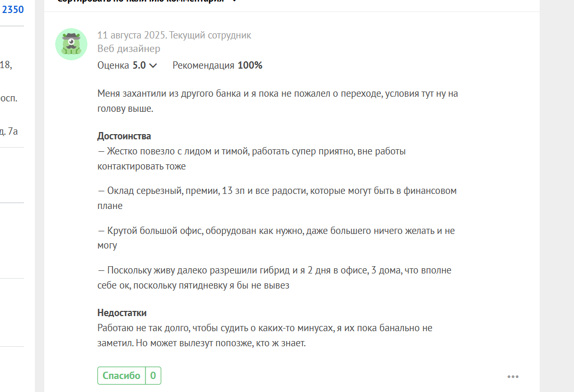Click the Поскольку живу далеко paragraph
574x392 pixels.
click(x=274, y=278)
